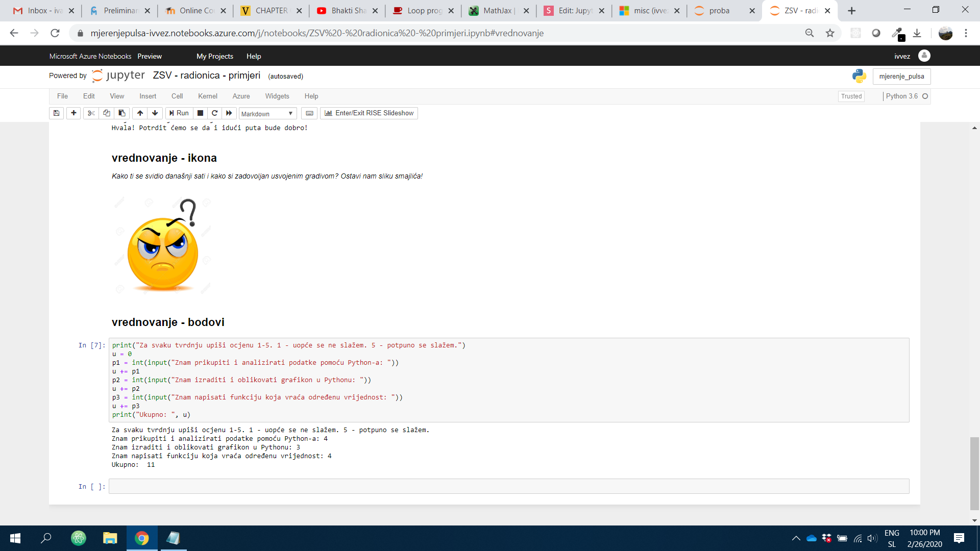Click the mjerenje_pulsa project button
Screen dimensions: 980x551
901,77
